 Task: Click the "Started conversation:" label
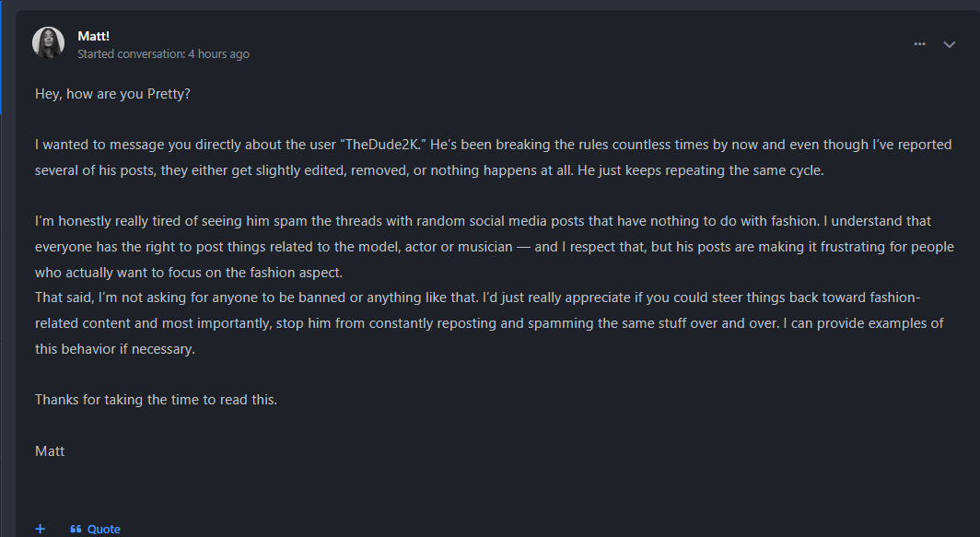click(x=131, y=54)
